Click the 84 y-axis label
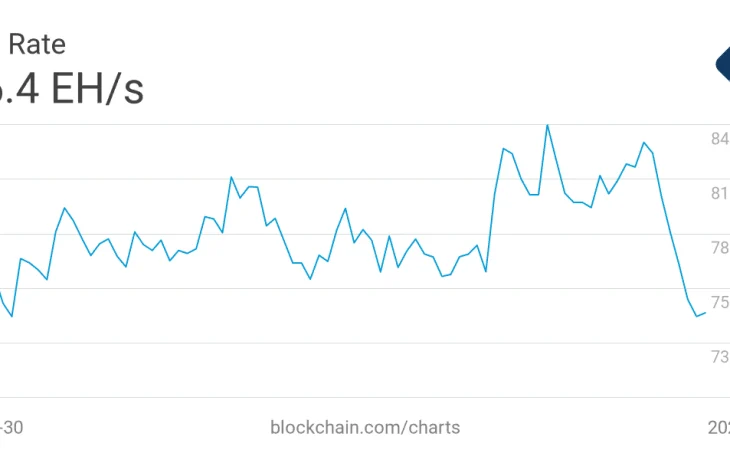 click(720, 139)
